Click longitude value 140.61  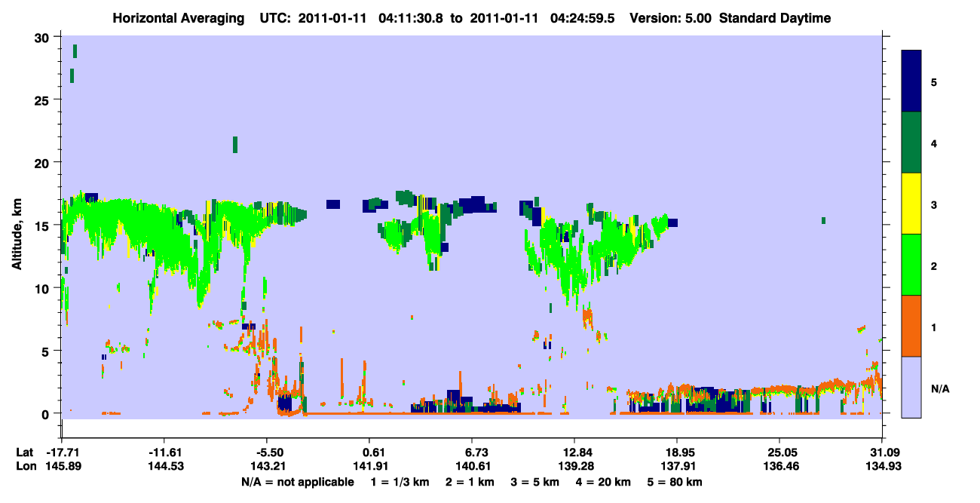point(472,467)
